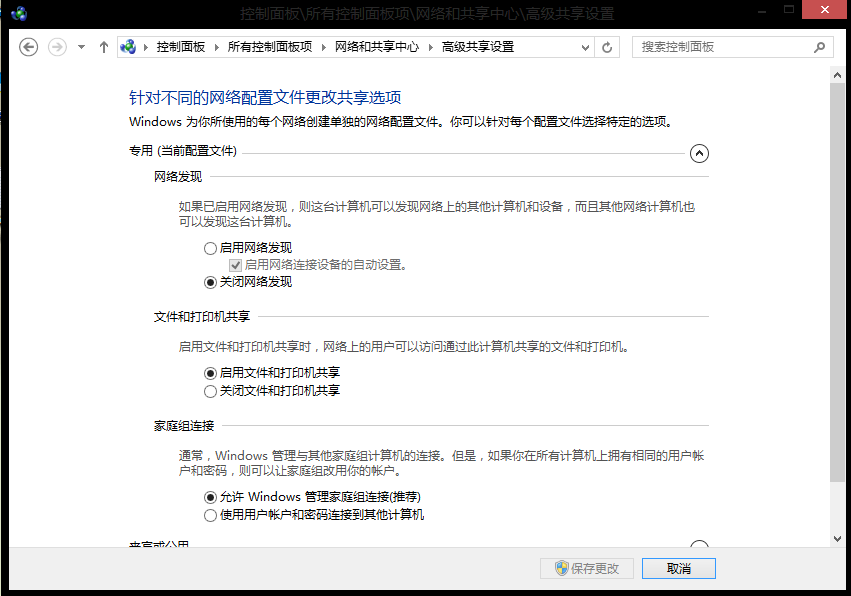The width and height of the screenshot is (851, 596).
Task: Expand the chevron after 控制面板 breadcrumb
Action: coord(217,47)
